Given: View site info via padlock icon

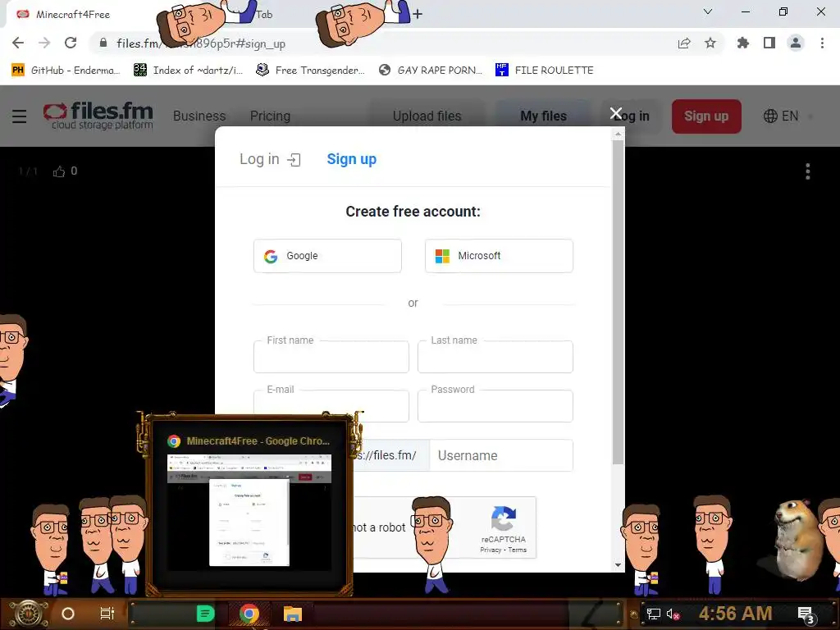Looking at the screenshot, I should point(103,43).
